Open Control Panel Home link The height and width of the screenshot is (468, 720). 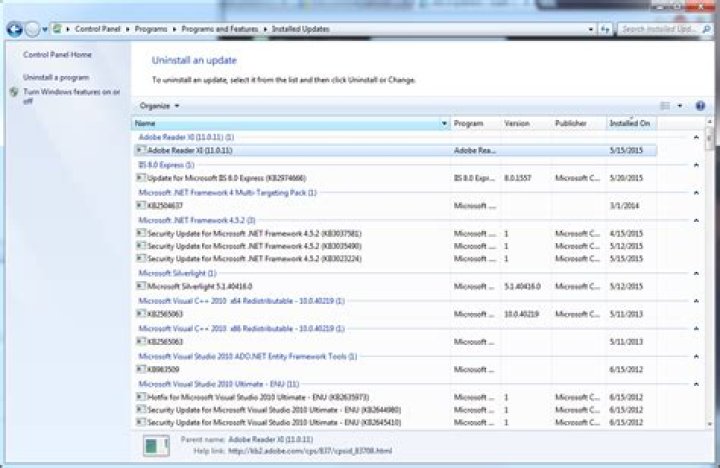(57, 54)
